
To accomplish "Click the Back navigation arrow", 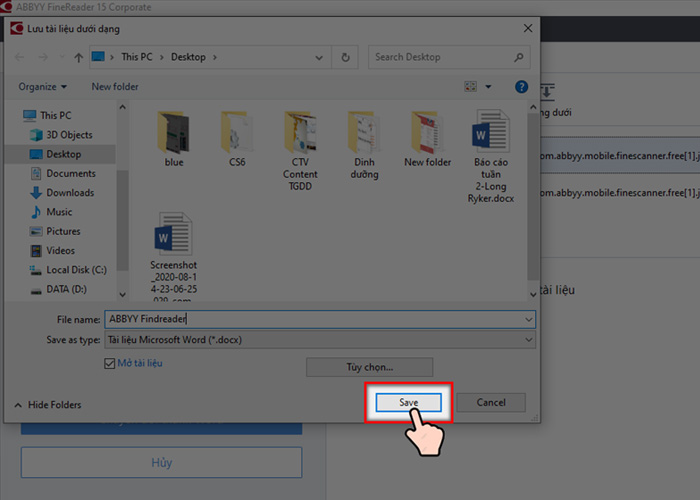I will click(x=20, y=57).
